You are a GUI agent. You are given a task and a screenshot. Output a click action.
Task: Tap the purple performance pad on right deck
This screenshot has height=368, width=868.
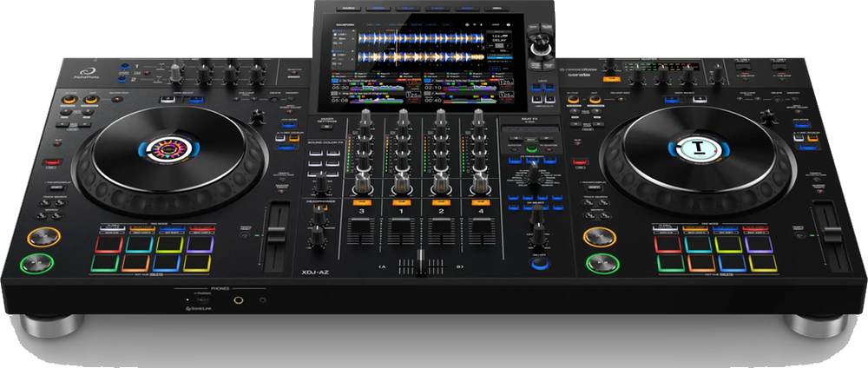point(759,244)
